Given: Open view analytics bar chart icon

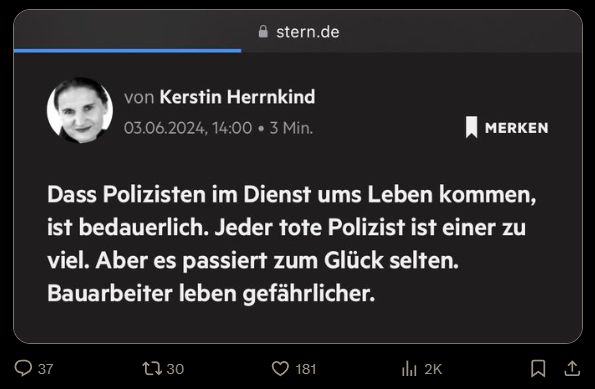Looking at the screenshot, I should (409, 369).
